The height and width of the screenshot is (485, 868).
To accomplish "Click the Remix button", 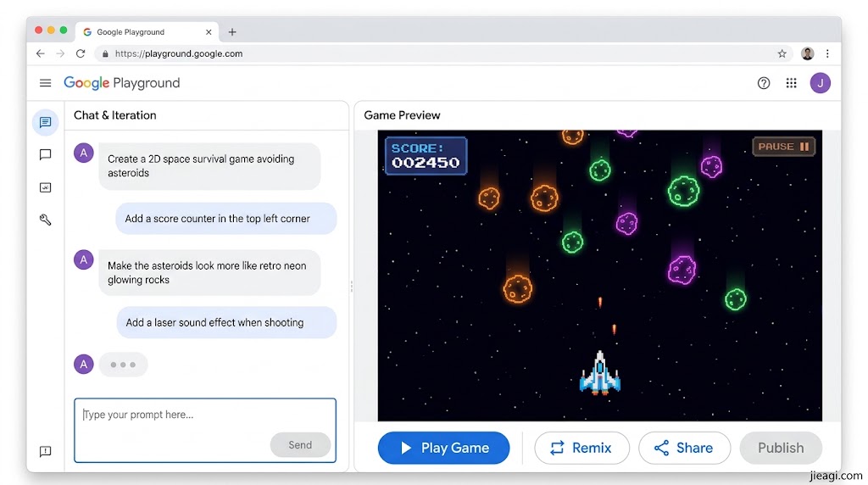I will (581, 448).
